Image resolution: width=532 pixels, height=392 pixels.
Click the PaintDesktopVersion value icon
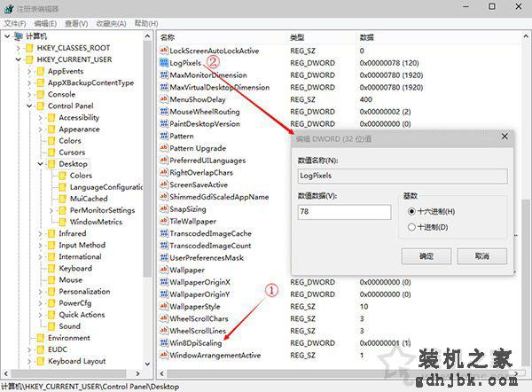(x=164, y=124)
